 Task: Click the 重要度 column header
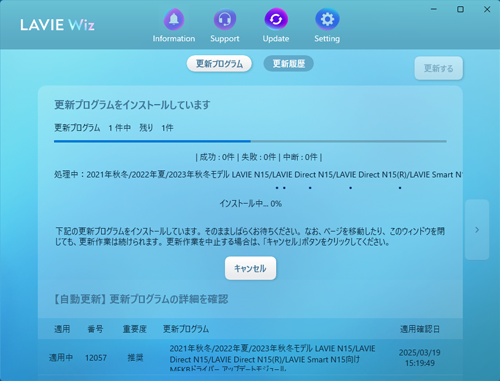135,329
